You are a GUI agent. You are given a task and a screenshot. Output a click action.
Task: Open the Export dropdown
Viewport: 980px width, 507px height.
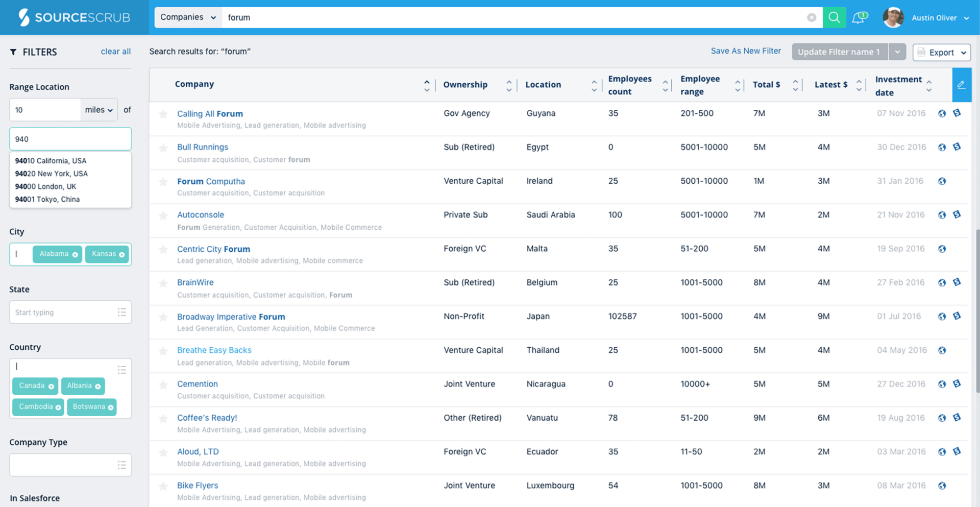[942, 52]
